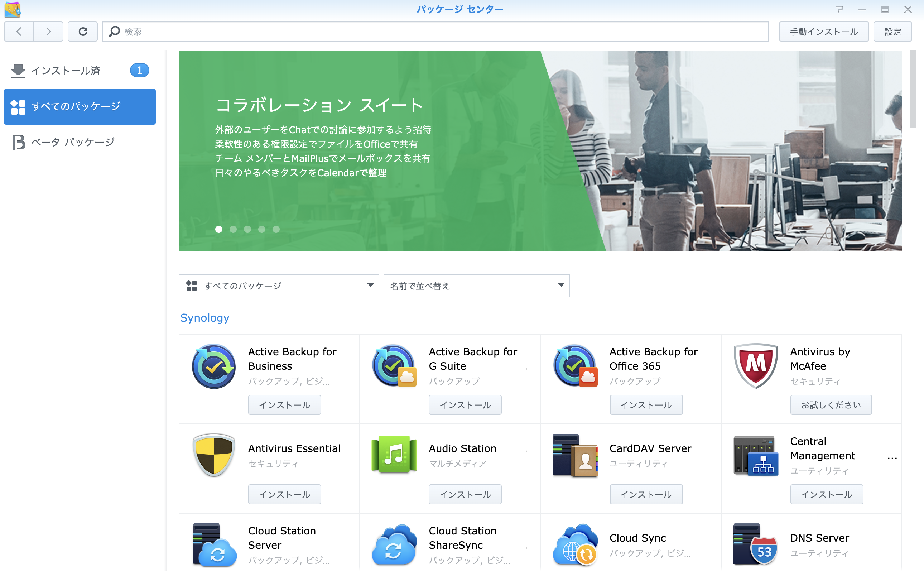The height and width of the screenshot is (571, 924).
Task: Open 設定 settings button
Action: click(893, 32)
